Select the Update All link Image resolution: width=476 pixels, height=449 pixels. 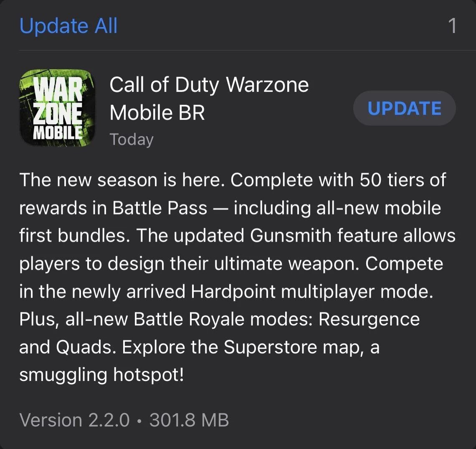tap(68, 25)
